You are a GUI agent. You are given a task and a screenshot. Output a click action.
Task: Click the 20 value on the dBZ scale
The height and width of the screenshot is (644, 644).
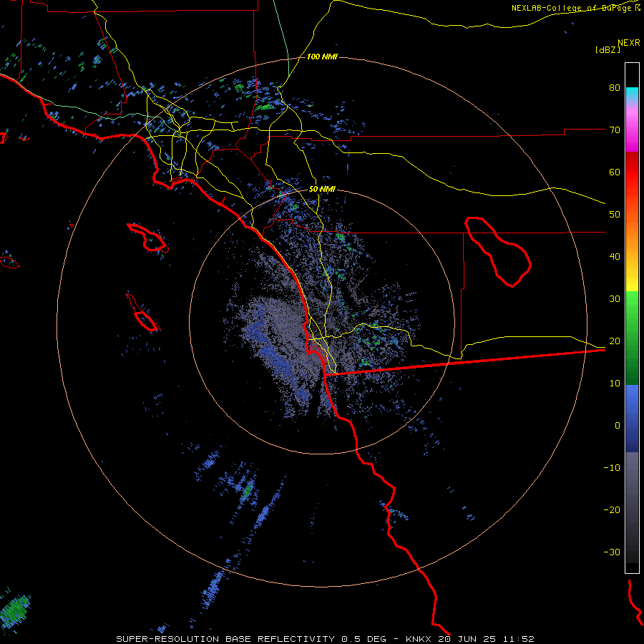click(x=615, y=341)
